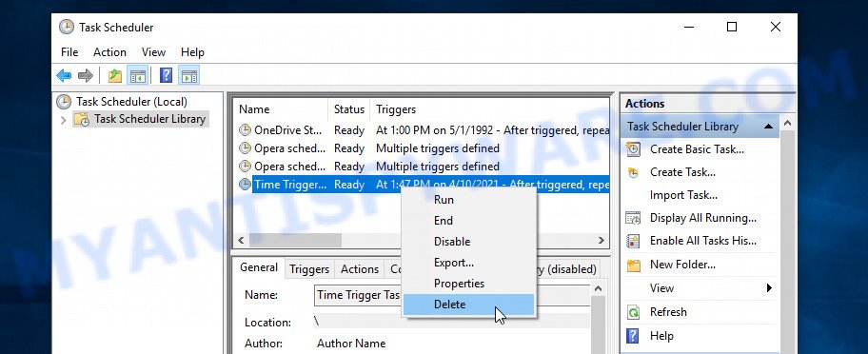Choose Disable from the context menu
Viewport: 868px width, 354px height.
tap(469, 242)
